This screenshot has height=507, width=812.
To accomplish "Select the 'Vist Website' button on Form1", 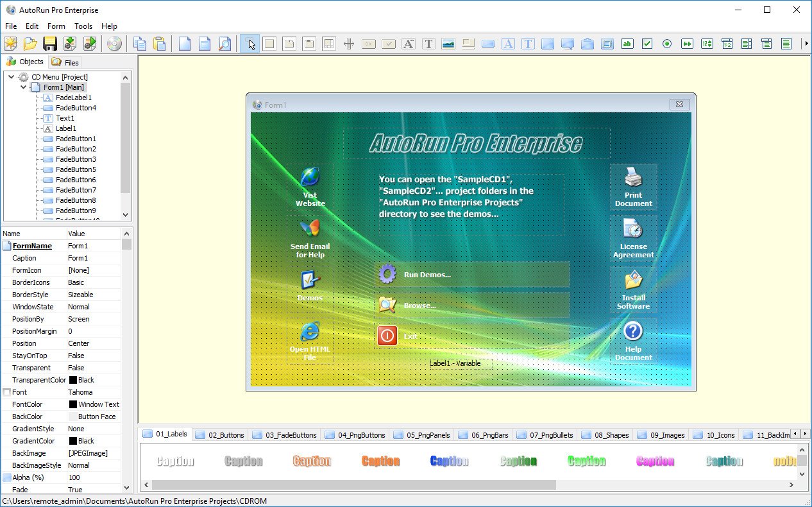I will [310, 187].
